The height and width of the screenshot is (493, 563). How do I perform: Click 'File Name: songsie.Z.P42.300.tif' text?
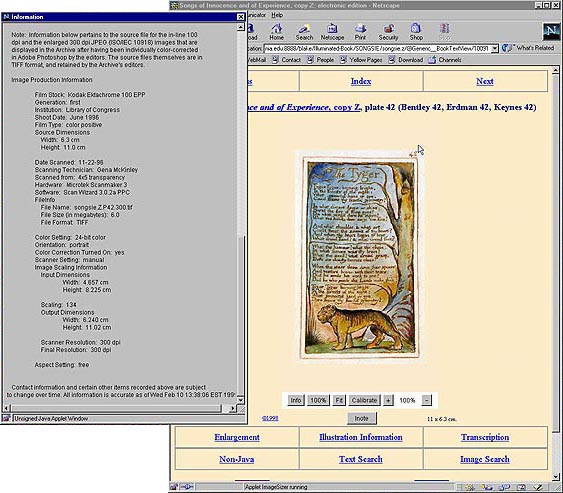87,208
